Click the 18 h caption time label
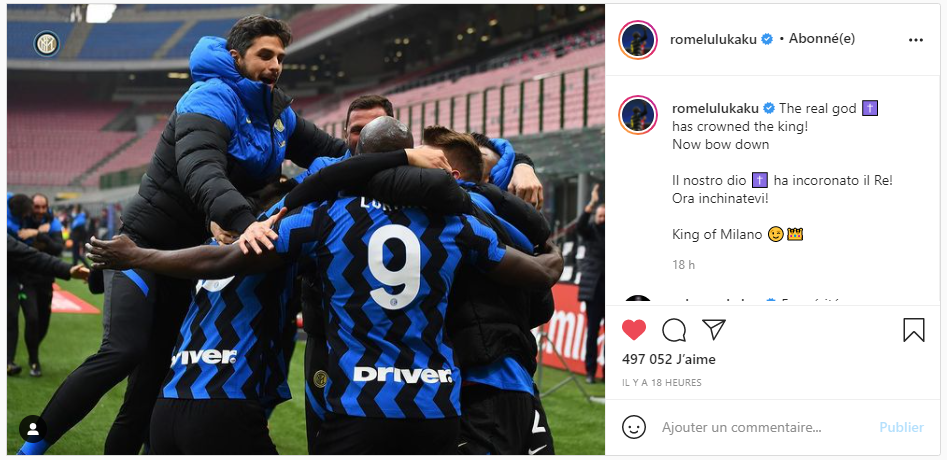Screen dimensions: 947x460 (x=683, y=264)
